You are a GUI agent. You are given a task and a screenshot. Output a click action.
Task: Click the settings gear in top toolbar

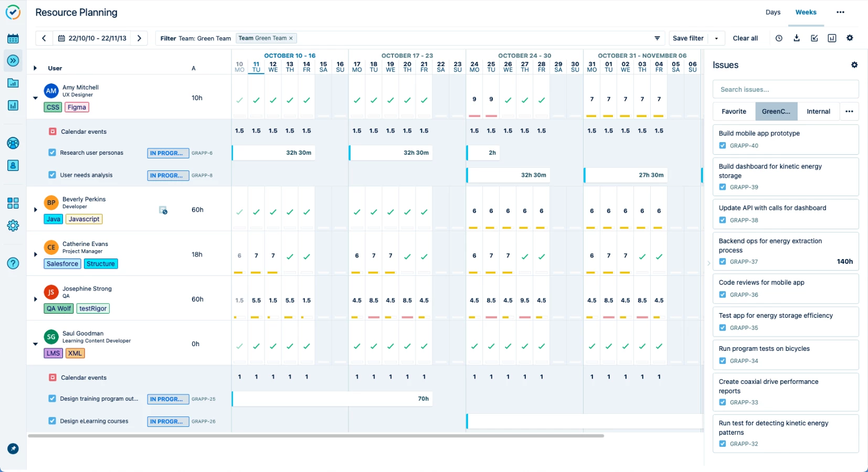tap(850, 38)
